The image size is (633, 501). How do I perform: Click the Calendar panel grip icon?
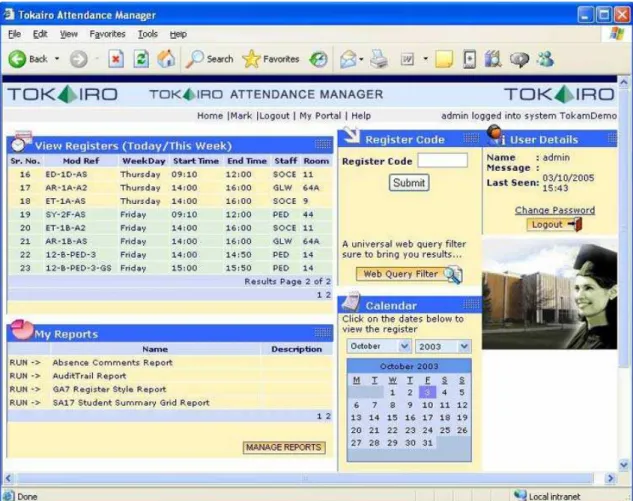(x=471, y=304)
